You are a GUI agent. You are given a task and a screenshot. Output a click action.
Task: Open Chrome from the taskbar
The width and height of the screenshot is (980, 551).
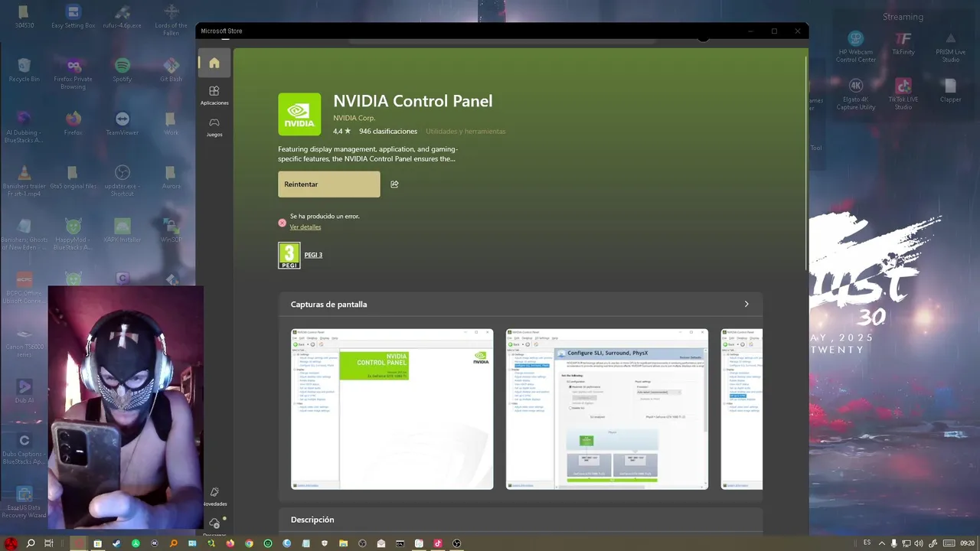[x=249, y=543]
